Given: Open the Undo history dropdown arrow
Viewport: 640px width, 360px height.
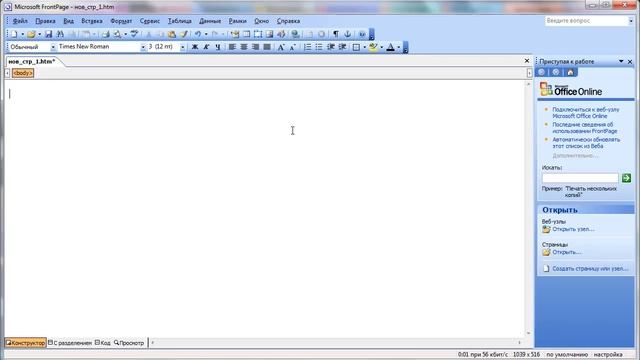Looking at the screenshot, I should [x=206, y=34].
